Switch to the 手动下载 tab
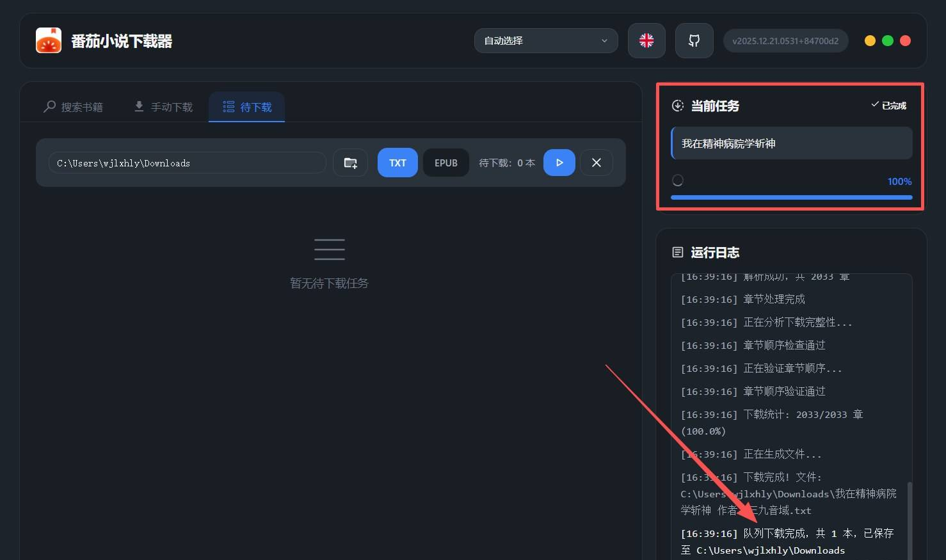The image size is (946, 560). (x=163, y=107)
